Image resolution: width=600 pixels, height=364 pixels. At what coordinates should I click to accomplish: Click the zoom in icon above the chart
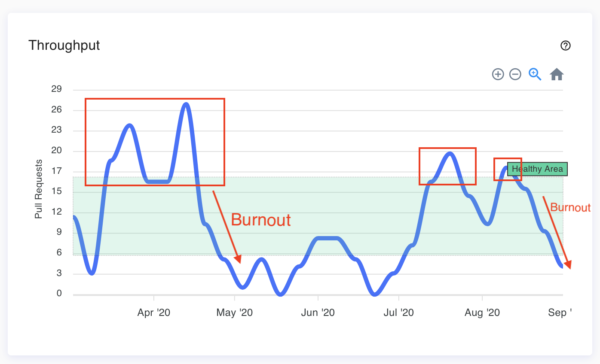(x=498, y=74)
